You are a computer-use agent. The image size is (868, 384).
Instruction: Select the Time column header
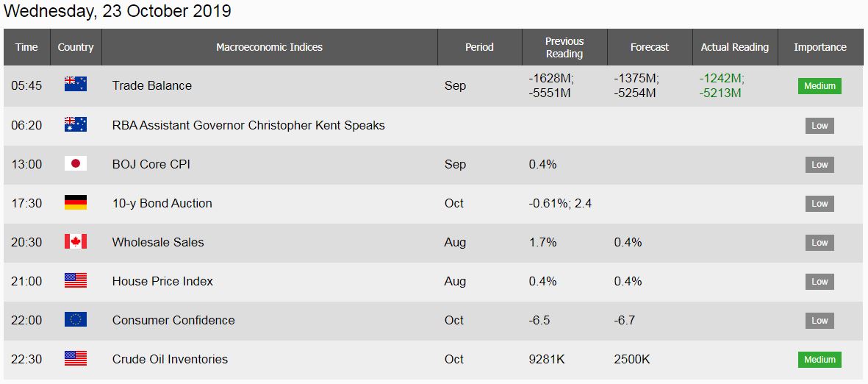26,47
